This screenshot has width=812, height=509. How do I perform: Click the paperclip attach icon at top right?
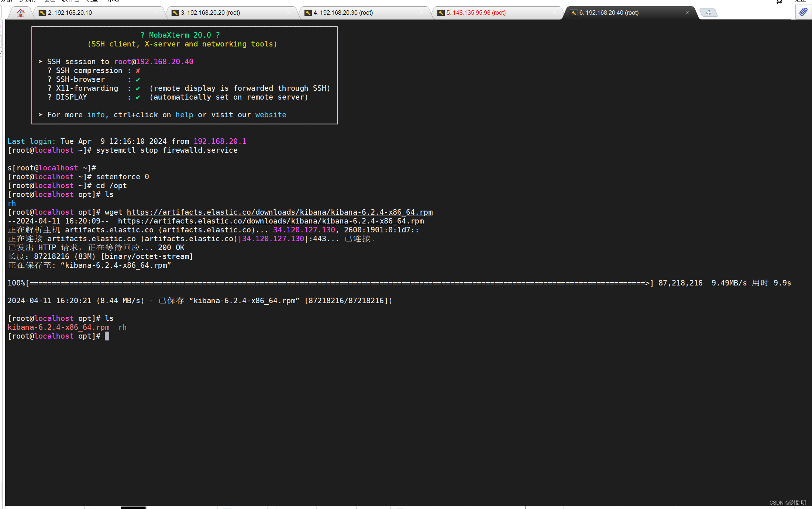(x=804, y=12)
